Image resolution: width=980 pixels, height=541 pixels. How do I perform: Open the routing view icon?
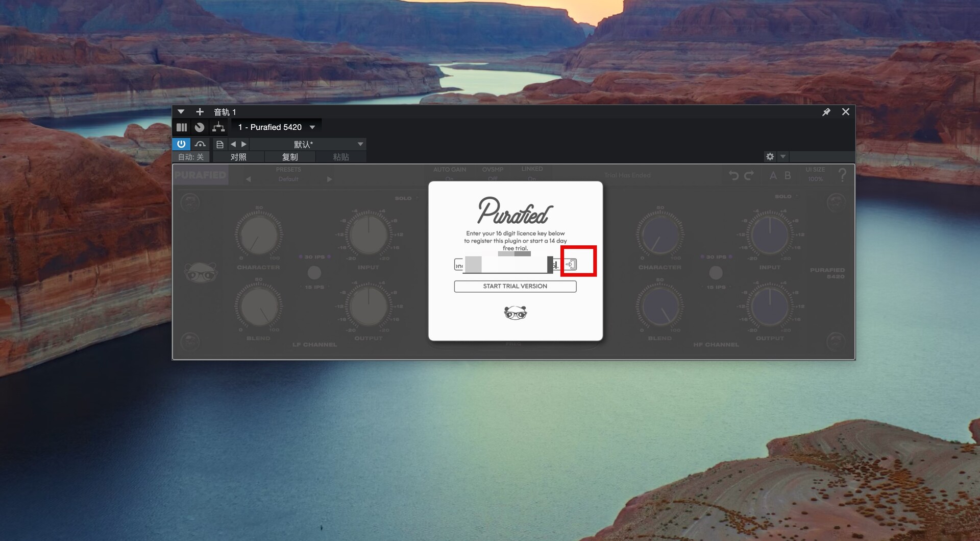click(218, 127)
